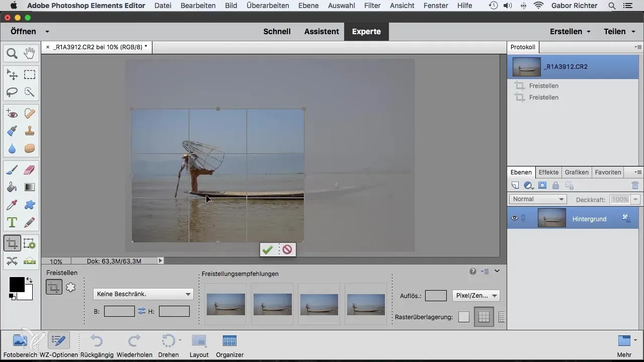644x362 pixels.
Task: Select the Hand tool
Action: (30, 53)
